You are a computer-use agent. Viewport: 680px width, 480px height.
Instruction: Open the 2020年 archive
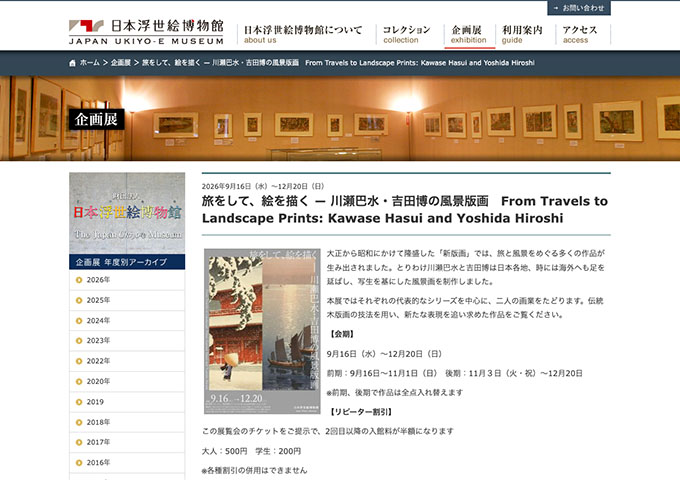coord(127,382)
